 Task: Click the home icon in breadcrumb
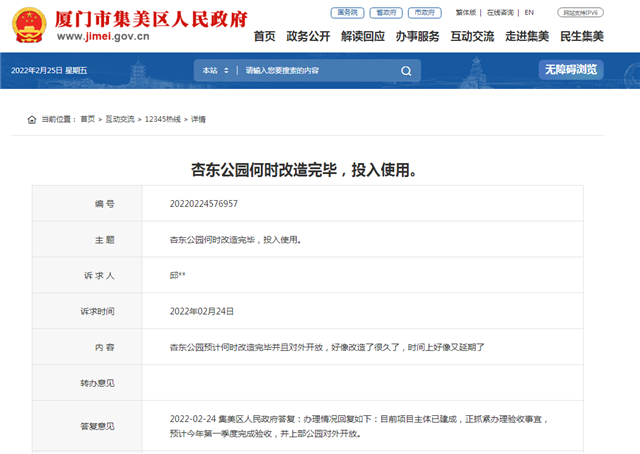coord(32,120)
